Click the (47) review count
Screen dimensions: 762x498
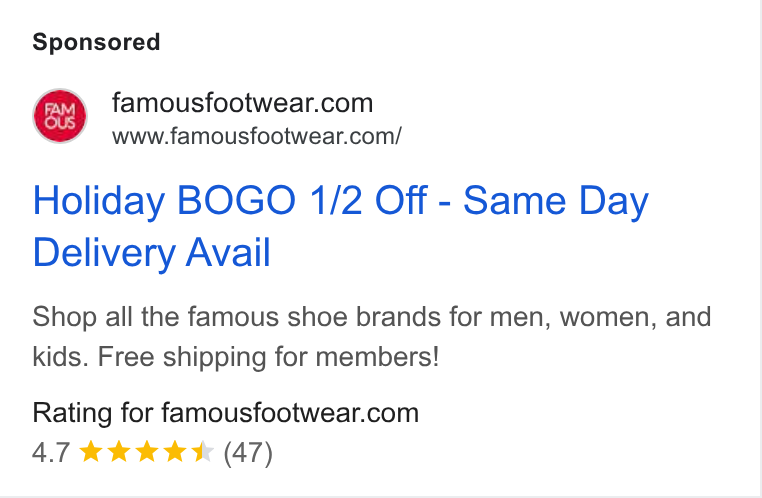tap(248, 453)
